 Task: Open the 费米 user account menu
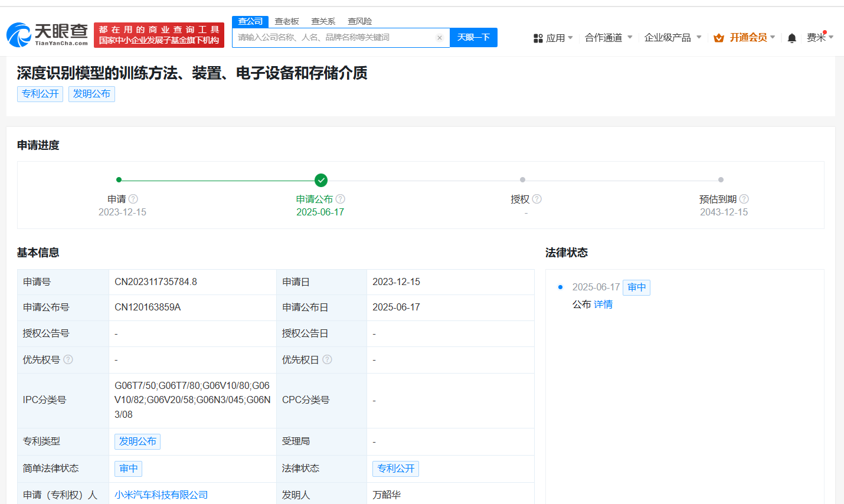[x=820, y=38]
